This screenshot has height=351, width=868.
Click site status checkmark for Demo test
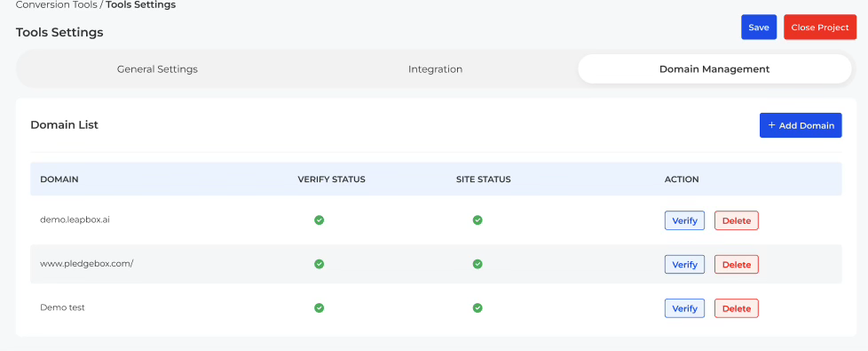[477, 307]
